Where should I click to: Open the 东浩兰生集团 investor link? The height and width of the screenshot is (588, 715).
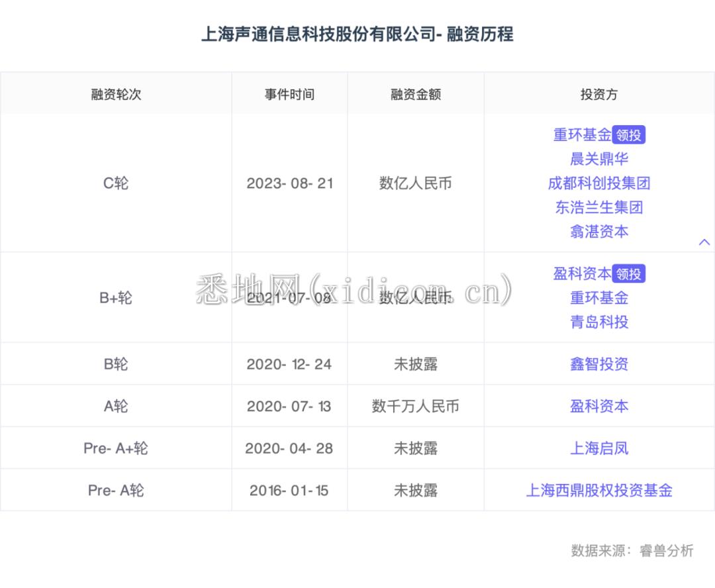(598, 207)
